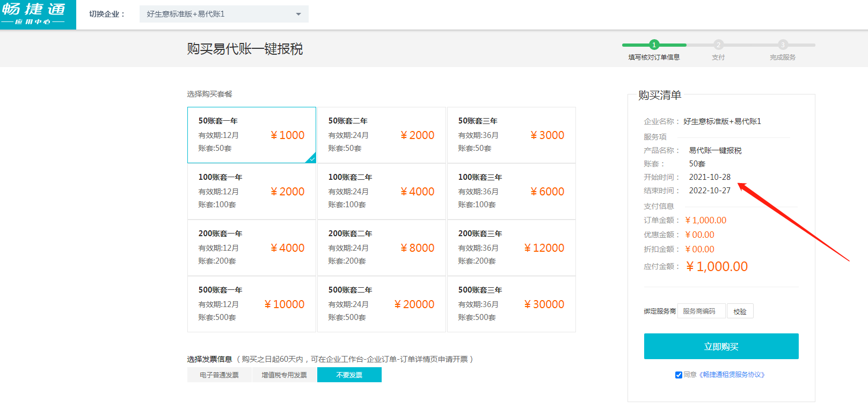Click the 校验 verify button
This screenshot has height=408, width=868.
coord(740,311)
